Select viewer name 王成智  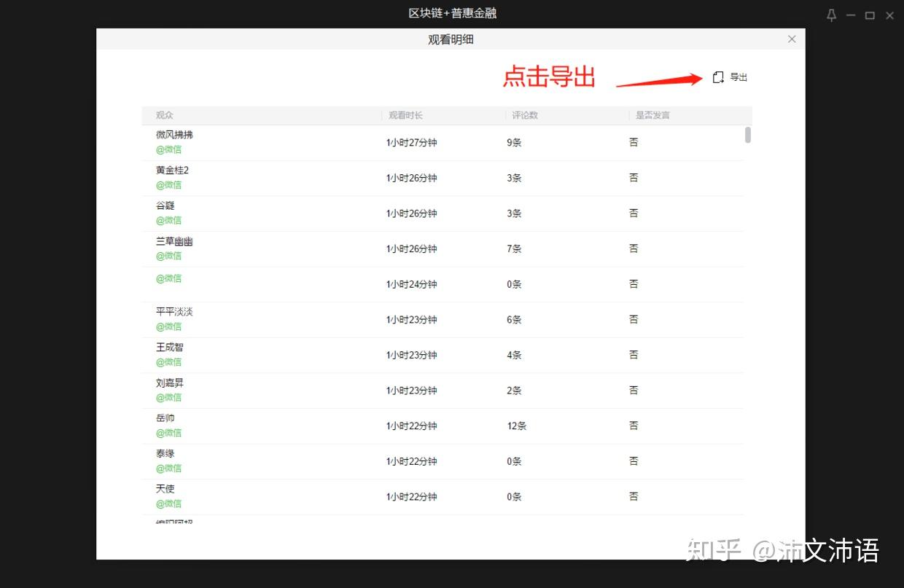click(170, 348)
